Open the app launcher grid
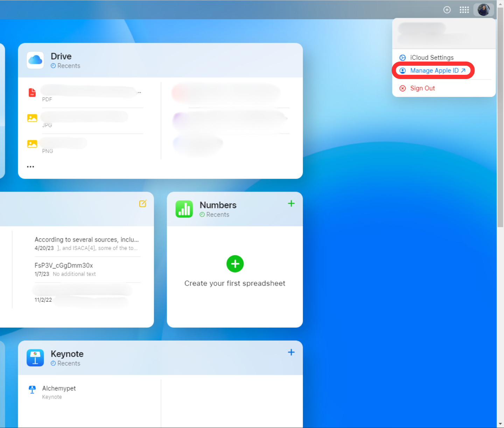504x428 pixels. [464, 10]
